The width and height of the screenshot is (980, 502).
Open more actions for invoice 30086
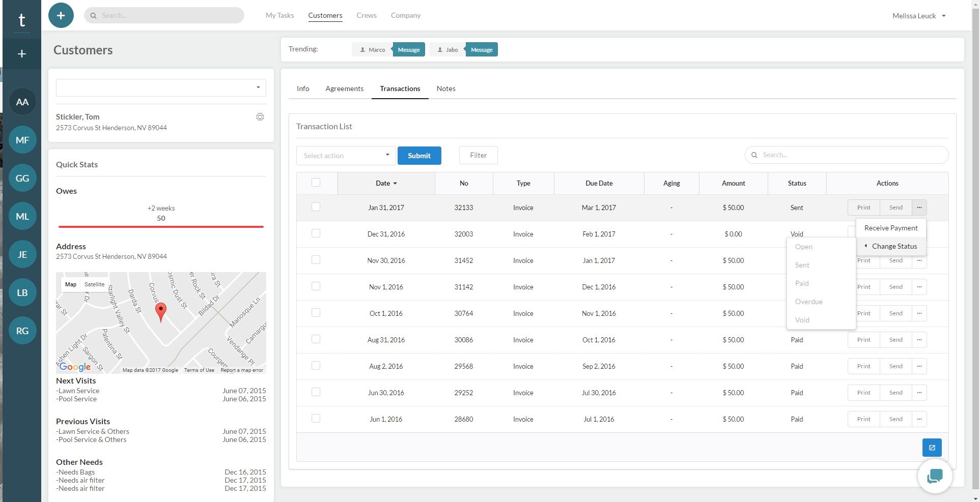(919, 340)
